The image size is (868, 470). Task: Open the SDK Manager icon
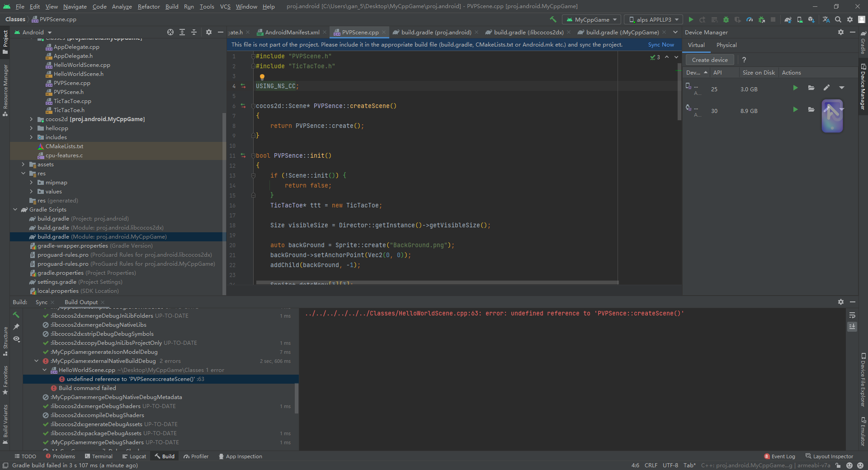[811, 19]
